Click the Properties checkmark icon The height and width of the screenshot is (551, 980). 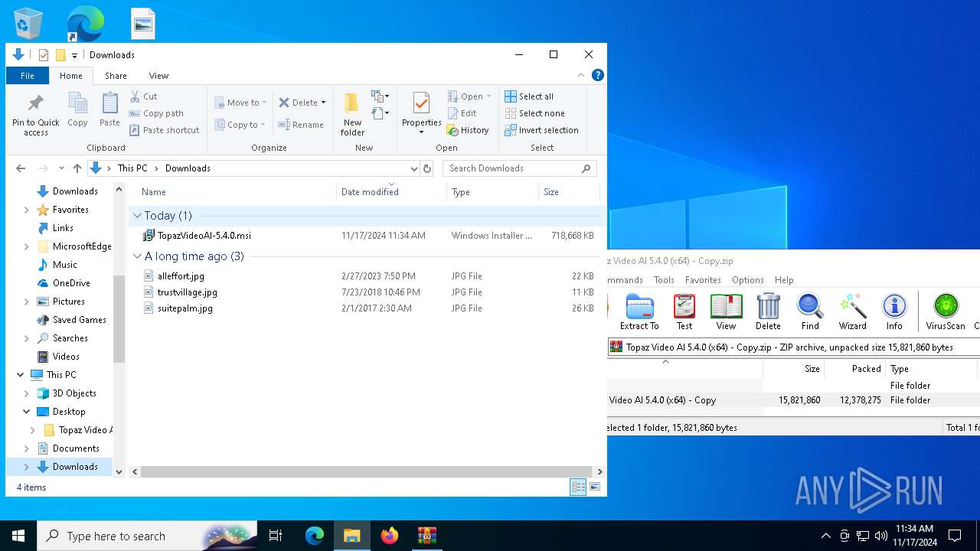(421, 103)
